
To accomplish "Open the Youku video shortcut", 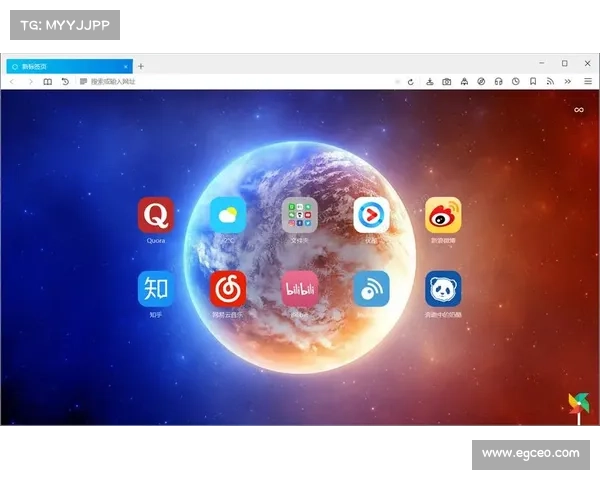I will pos(371,215).
